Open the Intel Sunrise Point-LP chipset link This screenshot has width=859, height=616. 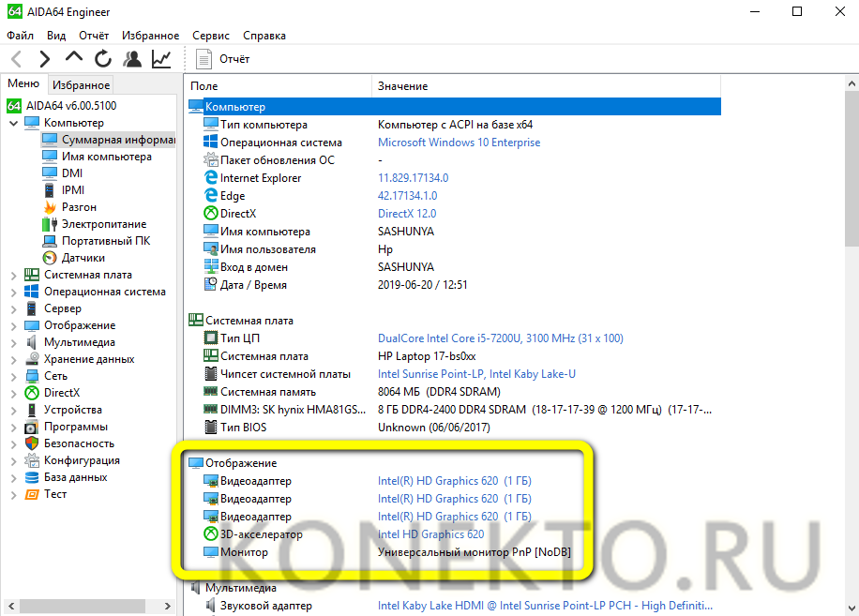[x=476, y=374]
